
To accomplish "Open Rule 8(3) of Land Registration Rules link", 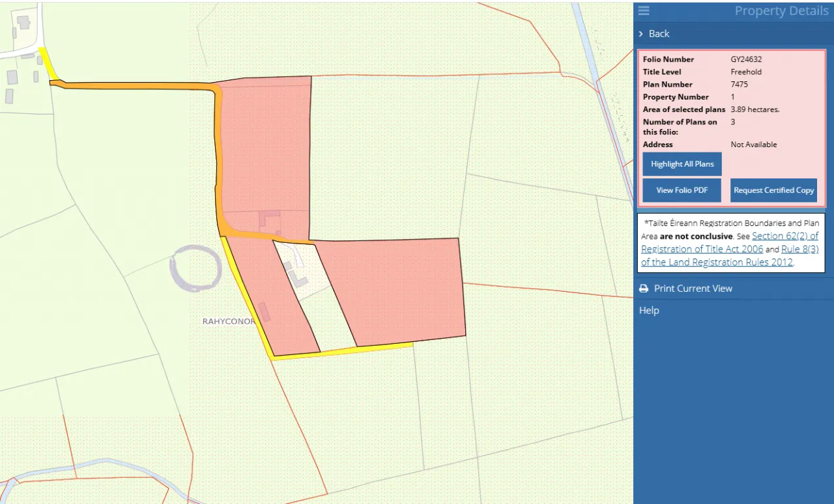I will [x=730, y=256].
